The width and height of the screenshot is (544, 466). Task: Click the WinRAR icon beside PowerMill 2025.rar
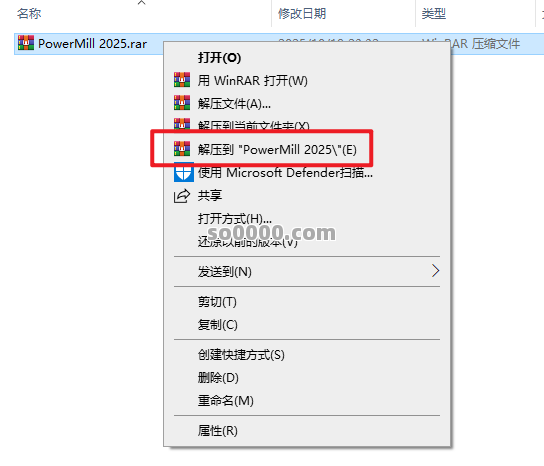[26, 43]
